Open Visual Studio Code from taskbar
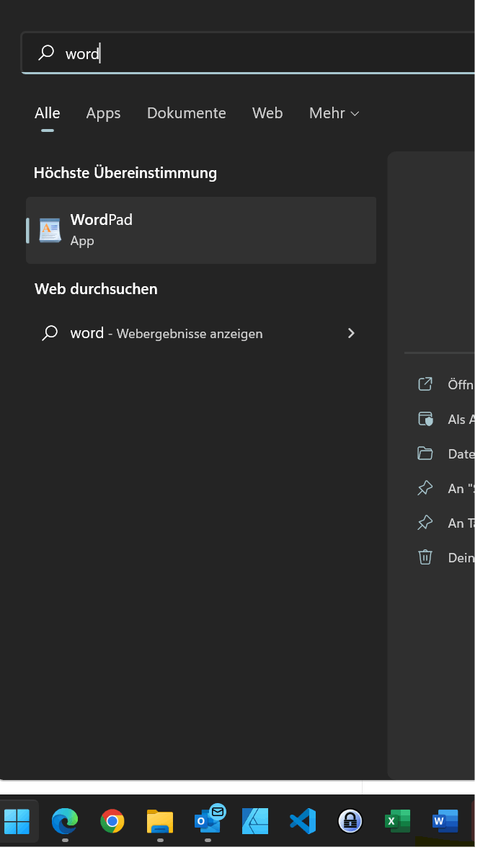 click(303, 821)
